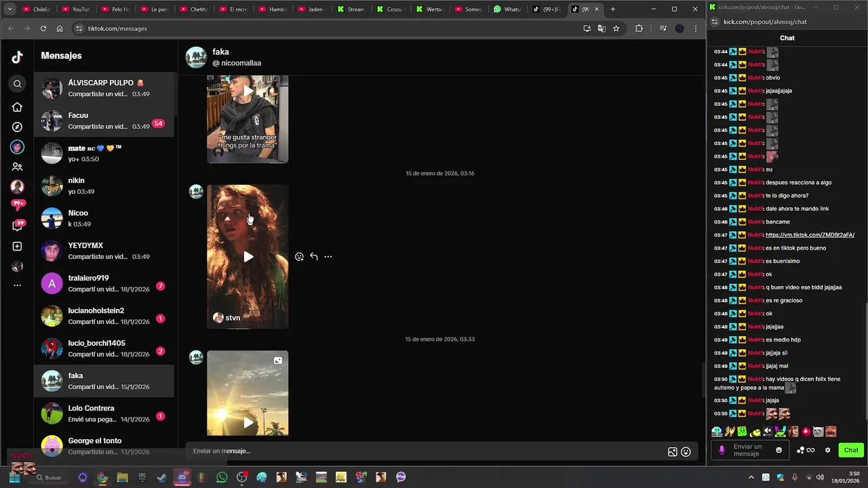Switch to the Stream browser tab

351,9
